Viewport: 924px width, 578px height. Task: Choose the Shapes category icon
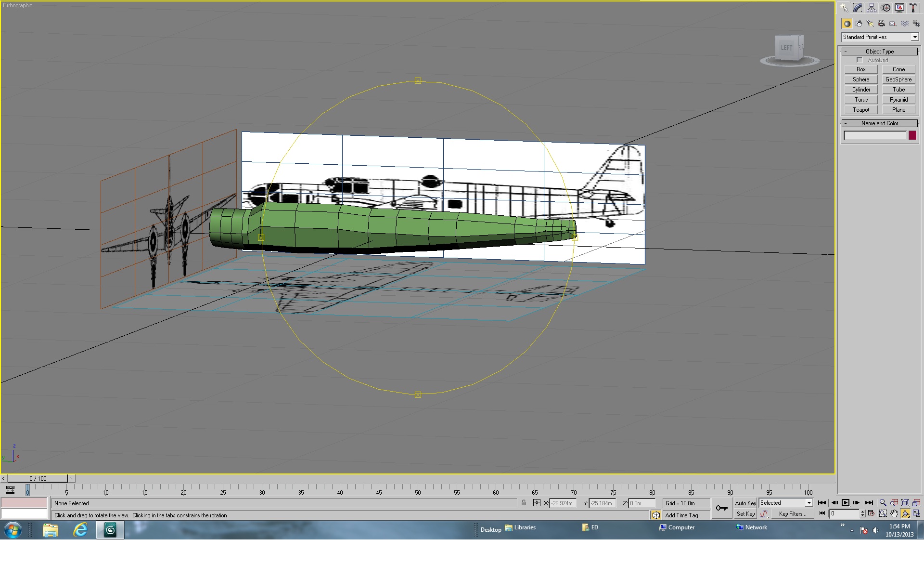[859, 24]
